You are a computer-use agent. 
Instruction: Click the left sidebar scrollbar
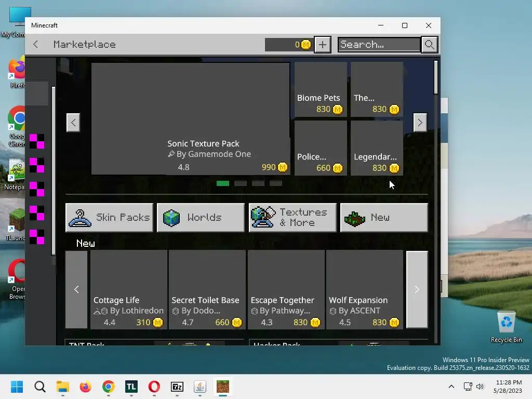coord(54,170)
